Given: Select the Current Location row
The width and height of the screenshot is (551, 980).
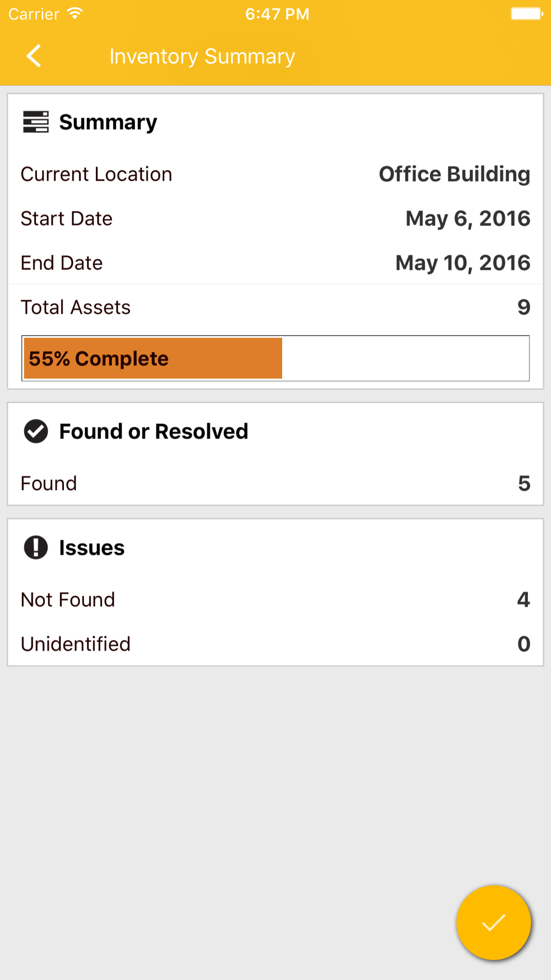Looking at the screenshot, I should [275, 174].
